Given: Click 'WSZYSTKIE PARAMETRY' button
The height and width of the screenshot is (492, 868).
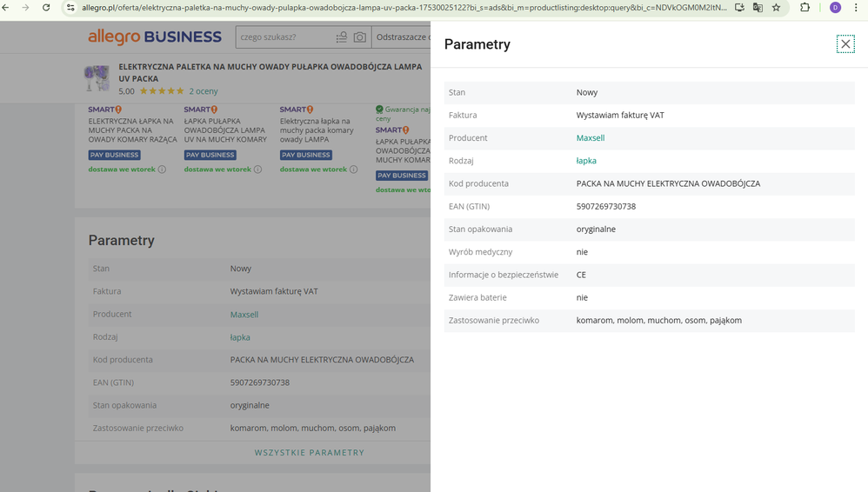Looking at the screenshot, I should coord(309,453).
